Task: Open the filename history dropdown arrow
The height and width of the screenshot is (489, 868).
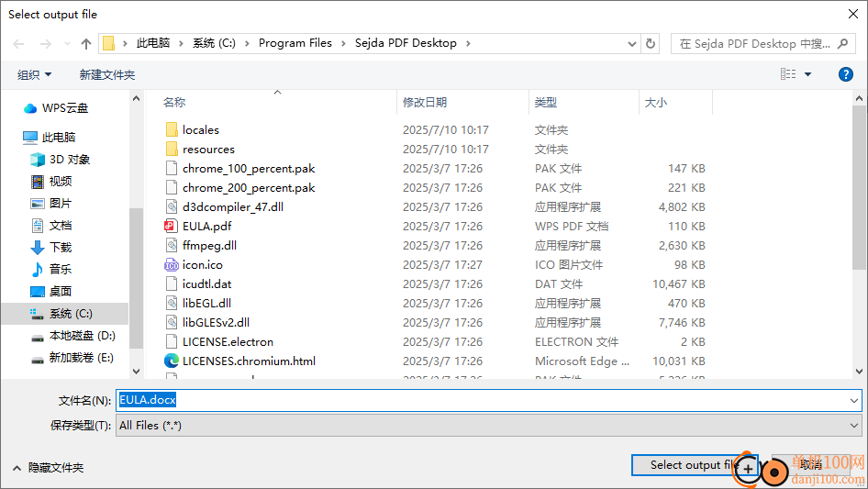Action: [x=853, y=400]
